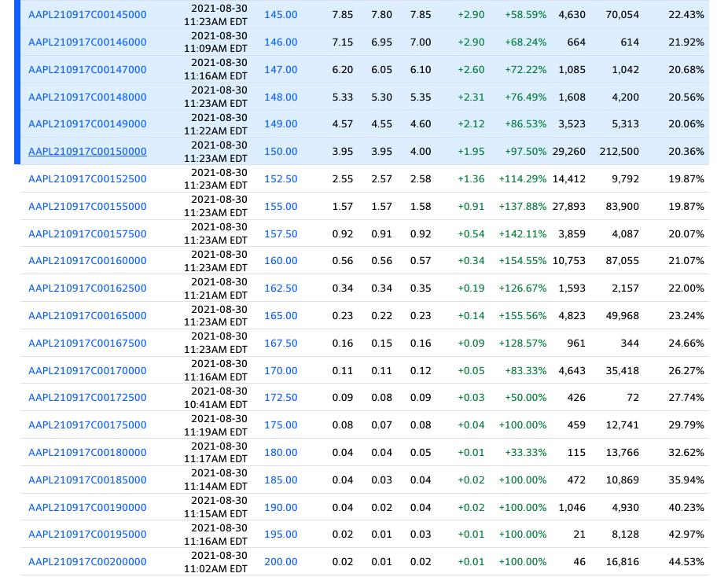Screen dimensions: 728x577
Task: Open contract AAPL210917C00190000
Action: tap(87, 507)
